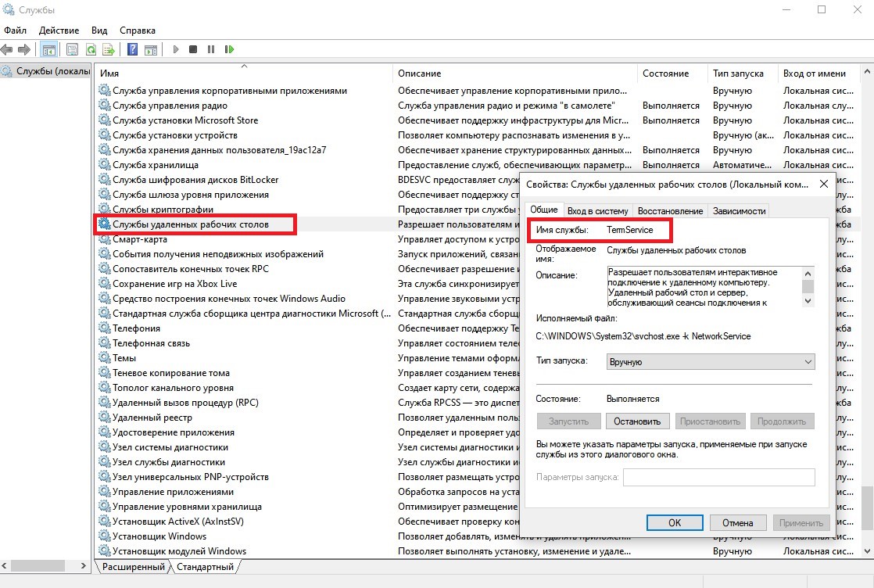Click the Stop Service toolbar icon
This screenshot has width=874, height=588.
coord(193,49)
